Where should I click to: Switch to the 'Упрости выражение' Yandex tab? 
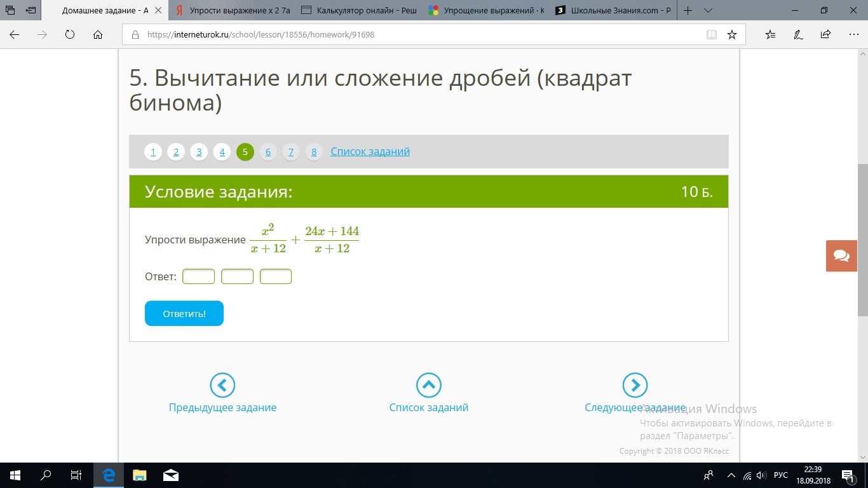click(232, 10)
